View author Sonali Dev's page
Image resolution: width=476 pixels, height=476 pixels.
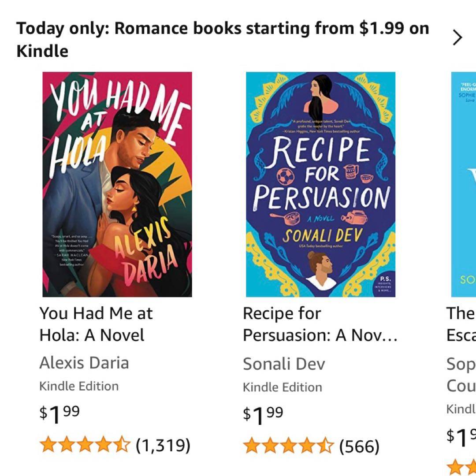[284, 364]
